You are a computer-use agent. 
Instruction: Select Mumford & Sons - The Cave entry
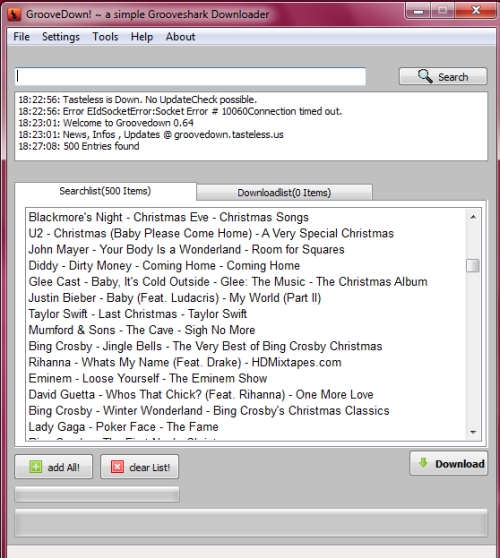point(142,330)
